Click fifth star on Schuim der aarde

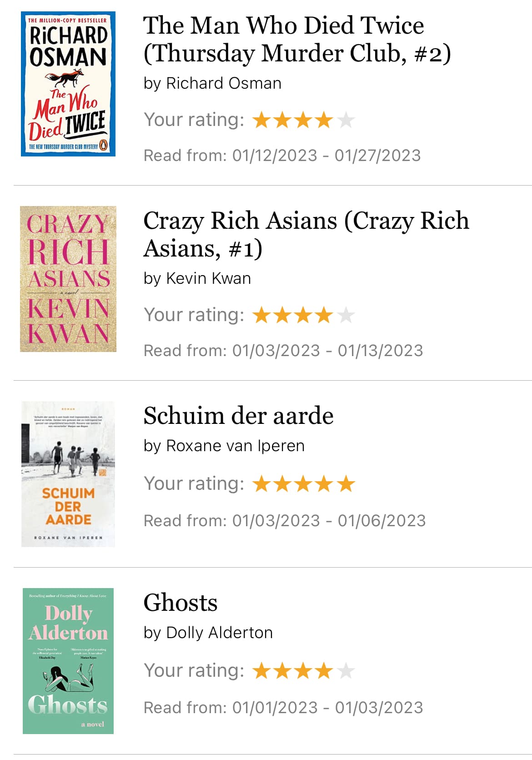346,484
